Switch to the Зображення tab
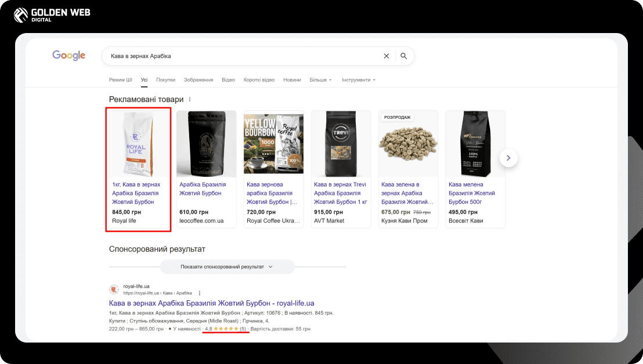 click(198, 80)
